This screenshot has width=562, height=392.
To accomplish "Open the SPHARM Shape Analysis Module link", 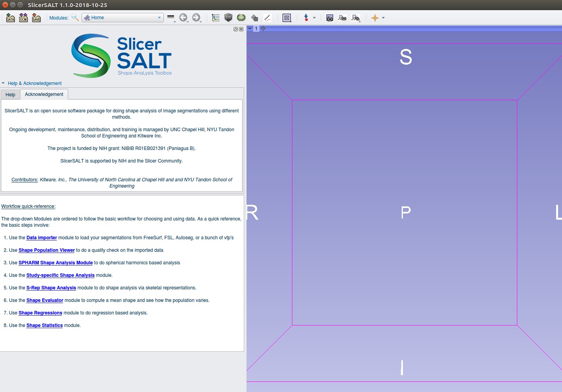I will click(x=56, y=263).
